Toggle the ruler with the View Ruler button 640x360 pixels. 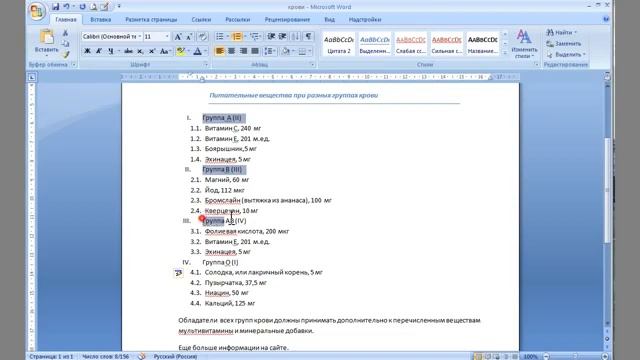click(x=607, y=76)
